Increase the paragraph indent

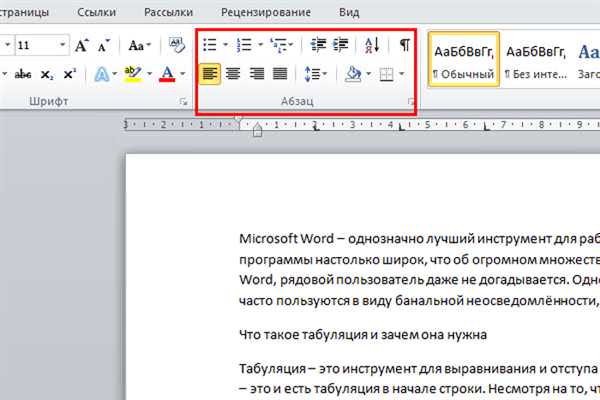click(340, 45)
